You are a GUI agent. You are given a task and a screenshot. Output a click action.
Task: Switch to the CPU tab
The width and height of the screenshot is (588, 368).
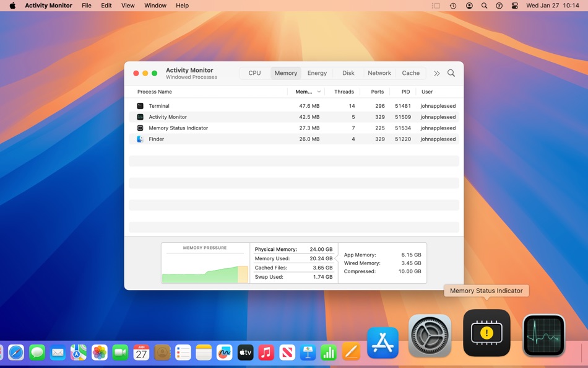click(x=254, y=72)
